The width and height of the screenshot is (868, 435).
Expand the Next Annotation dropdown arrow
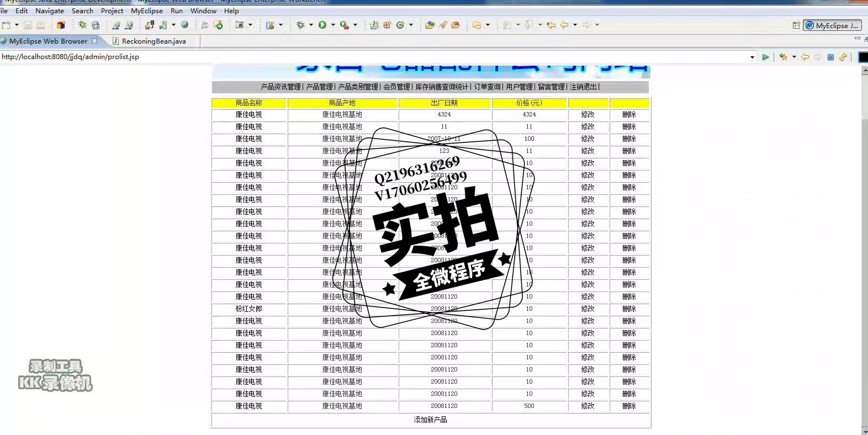(x=518, y=25)
